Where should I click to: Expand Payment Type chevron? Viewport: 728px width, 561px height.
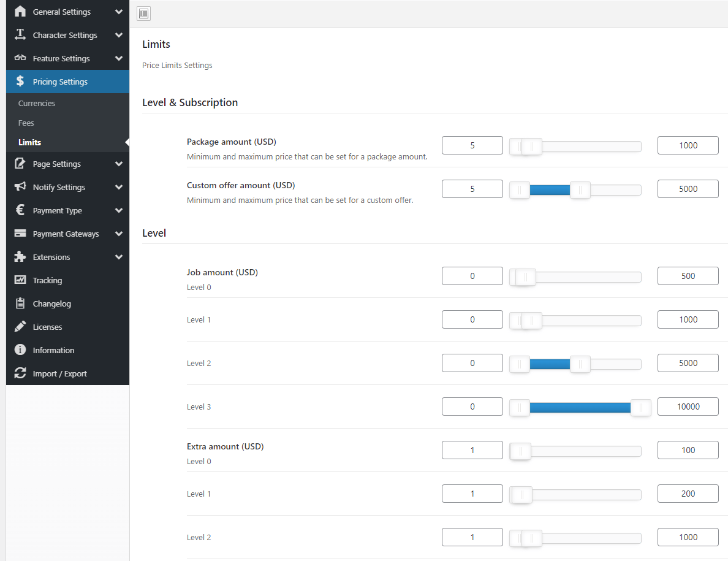click(x=119, y=210)
